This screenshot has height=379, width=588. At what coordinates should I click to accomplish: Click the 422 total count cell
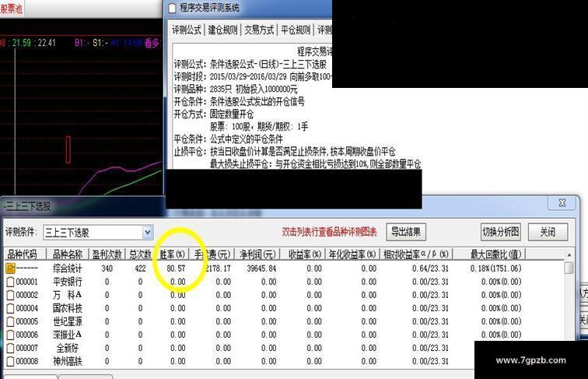coord(140,268)
